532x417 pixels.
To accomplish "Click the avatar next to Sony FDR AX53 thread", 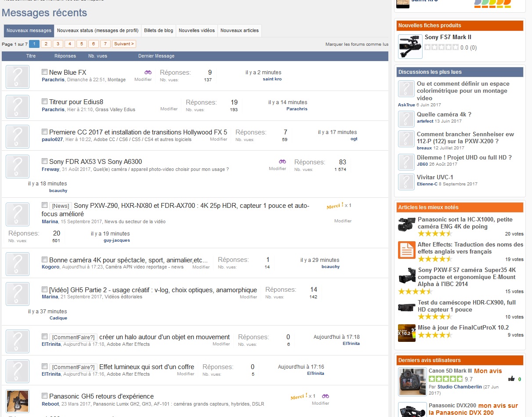I will pos(18,167).
